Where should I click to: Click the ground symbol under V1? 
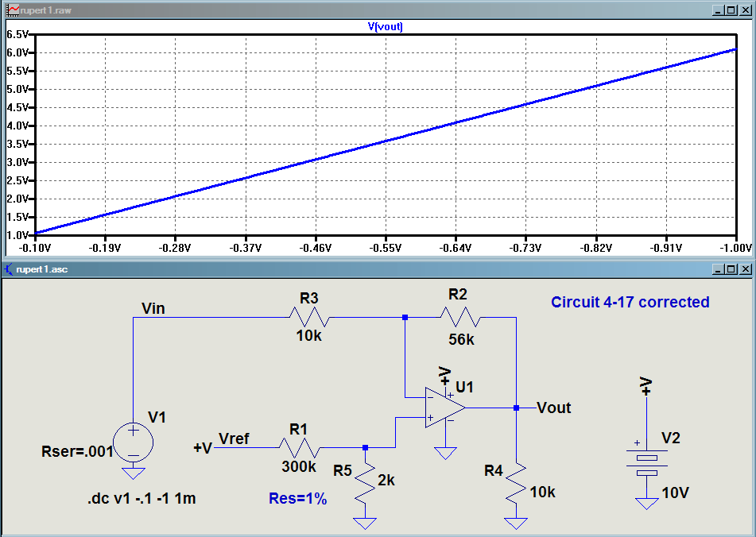tap(133, 473)
